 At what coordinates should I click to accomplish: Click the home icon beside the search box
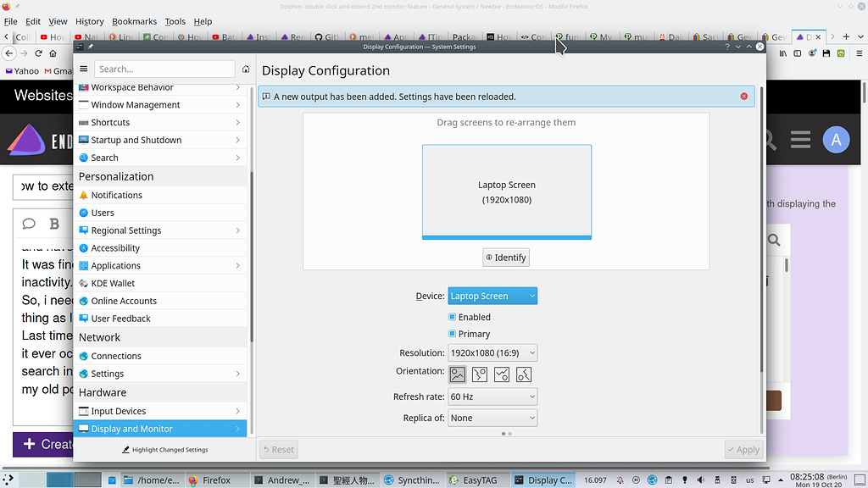[x=246, y=69]
